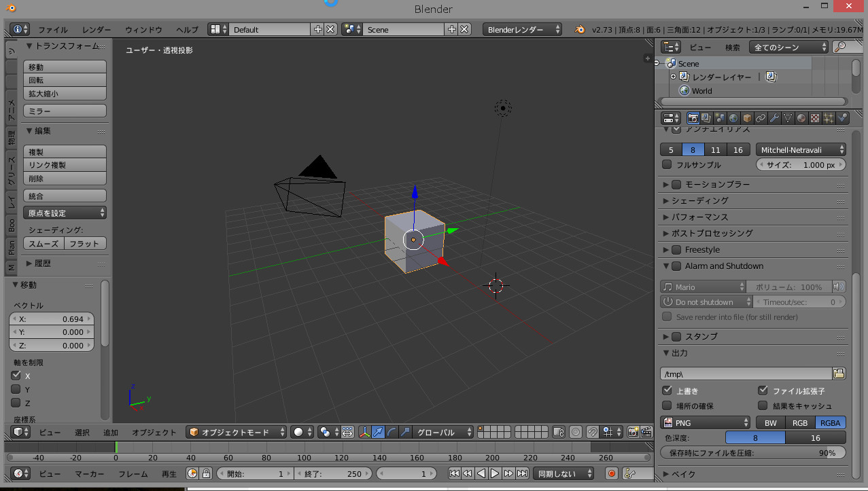The image size is (868, 491).
Task: Enable the Freestyle checkbox
Action: (676, 249)
